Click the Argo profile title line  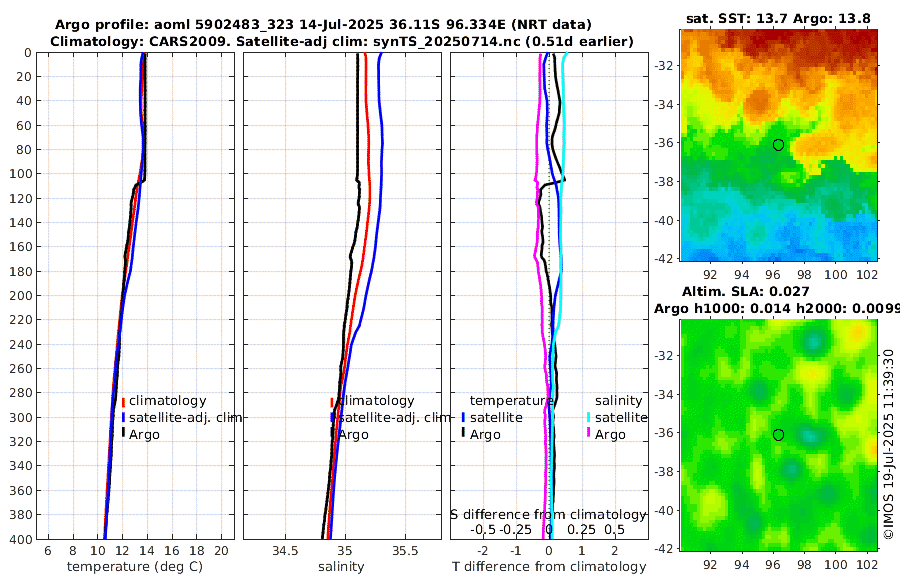[323, 25]
